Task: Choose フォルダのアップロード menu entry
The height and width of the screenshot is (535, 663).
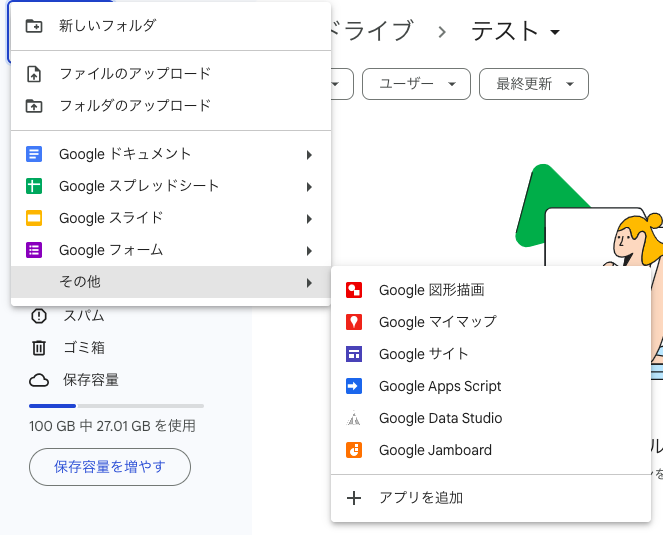Action: pyautogui.click(x=171, y=106)
